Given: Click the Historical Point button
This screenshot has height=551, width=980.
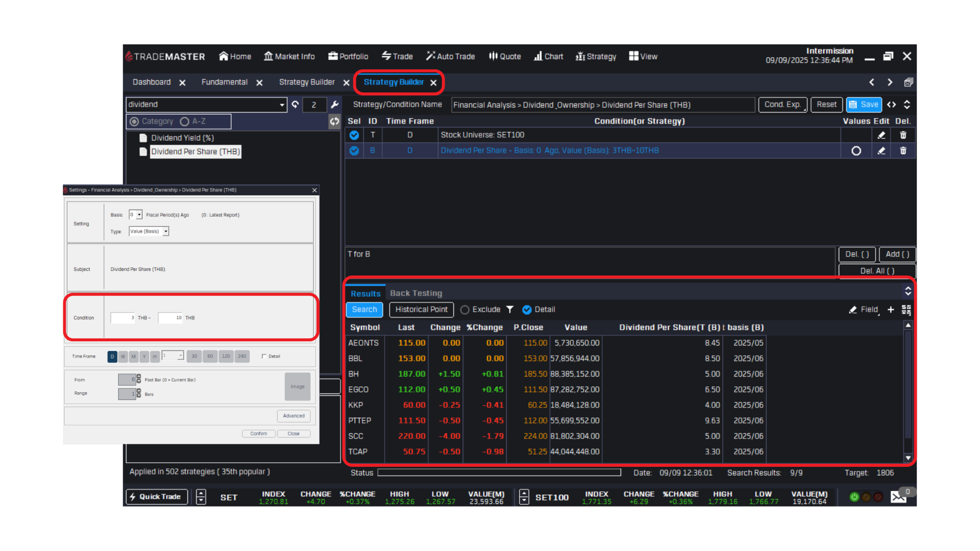Looking at the screenshot, I should pyautogui.click(x=421, y=310).
